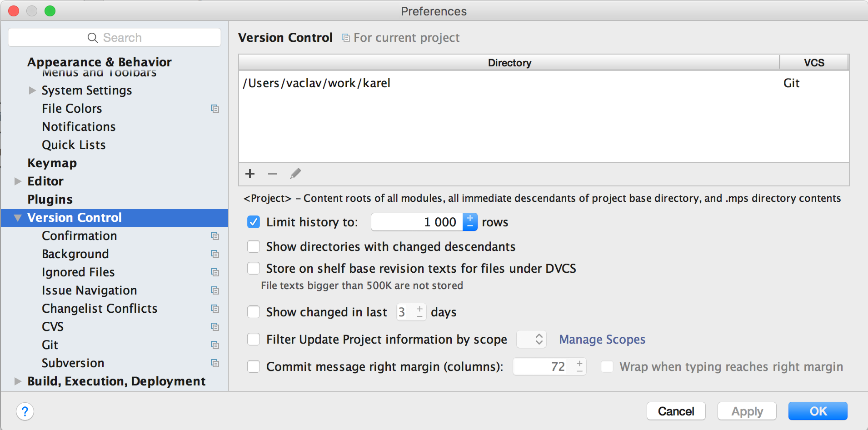
Task: Enable Commit message right margin checkbox
Action: (x=254, y=366)
